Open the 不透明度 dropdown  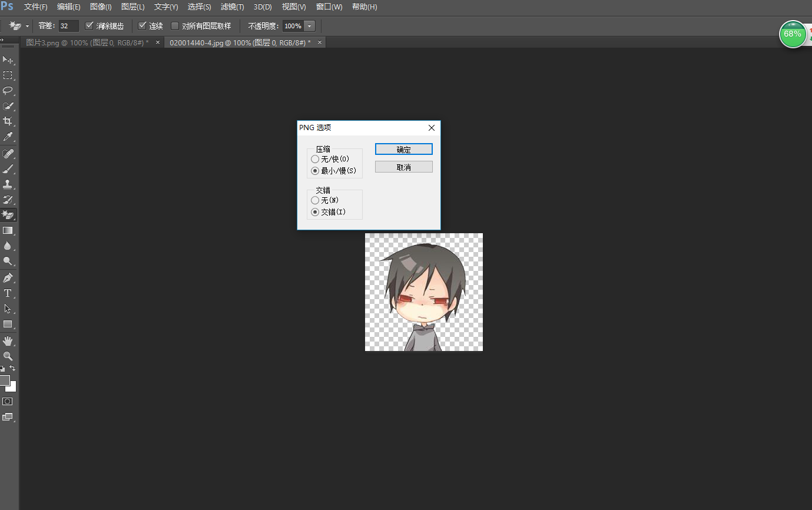(x=309, y=25)
